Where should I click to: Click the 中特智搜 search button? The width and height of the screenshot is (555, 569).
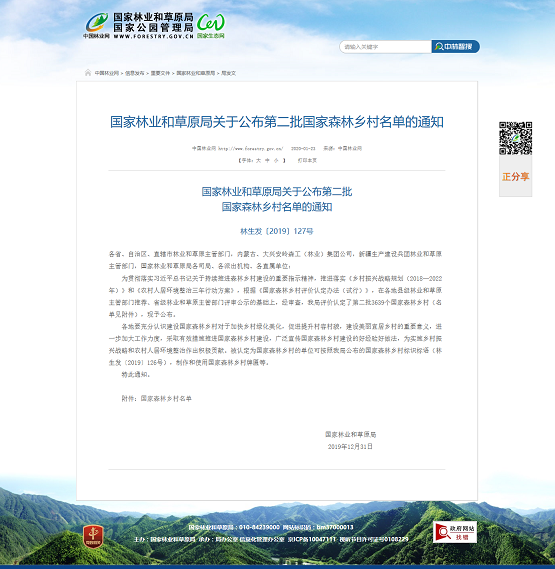pyautogui.click(x=455, y=46)
